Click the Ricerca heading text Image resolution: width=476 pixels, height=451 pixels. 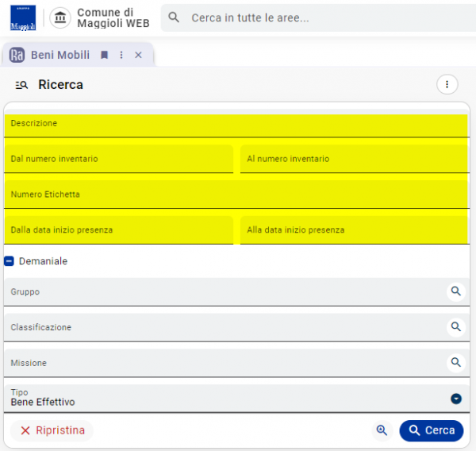(61, 85)
